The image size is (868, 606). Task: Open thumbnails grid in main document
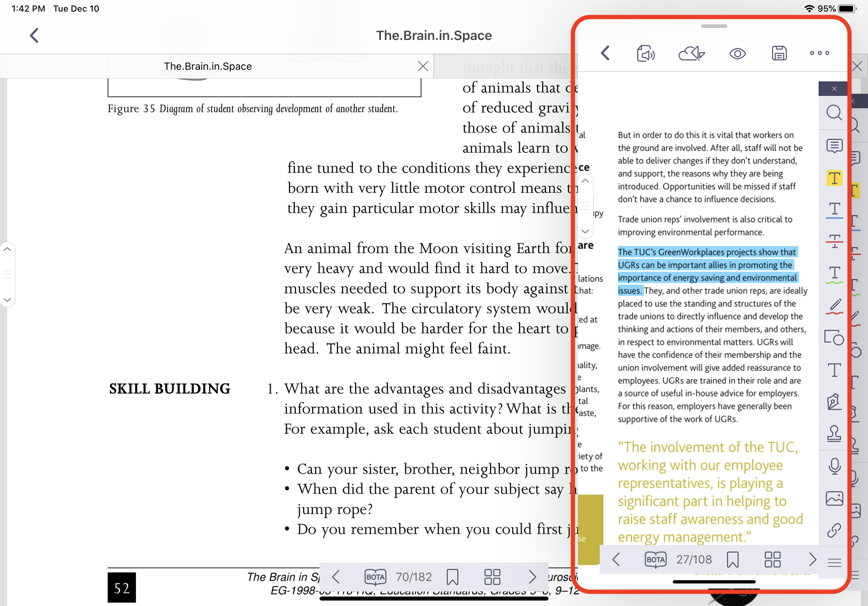492,577
